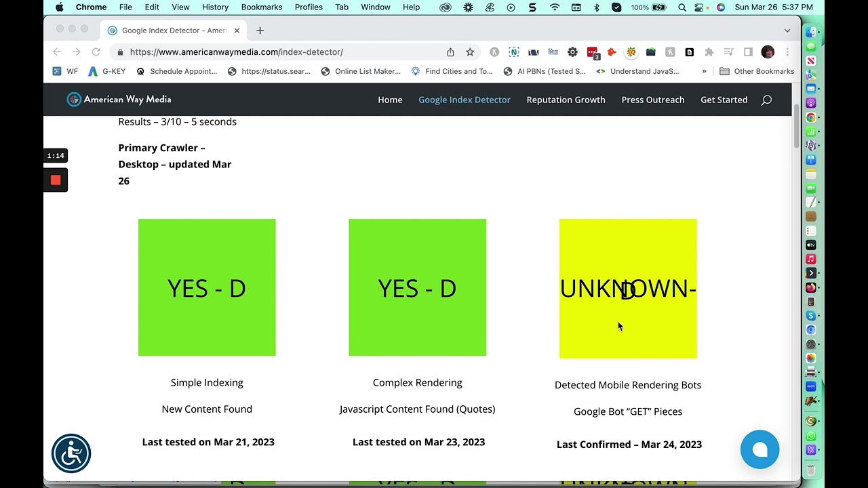Open the gray K extension icon

click(x=494, y=52)
